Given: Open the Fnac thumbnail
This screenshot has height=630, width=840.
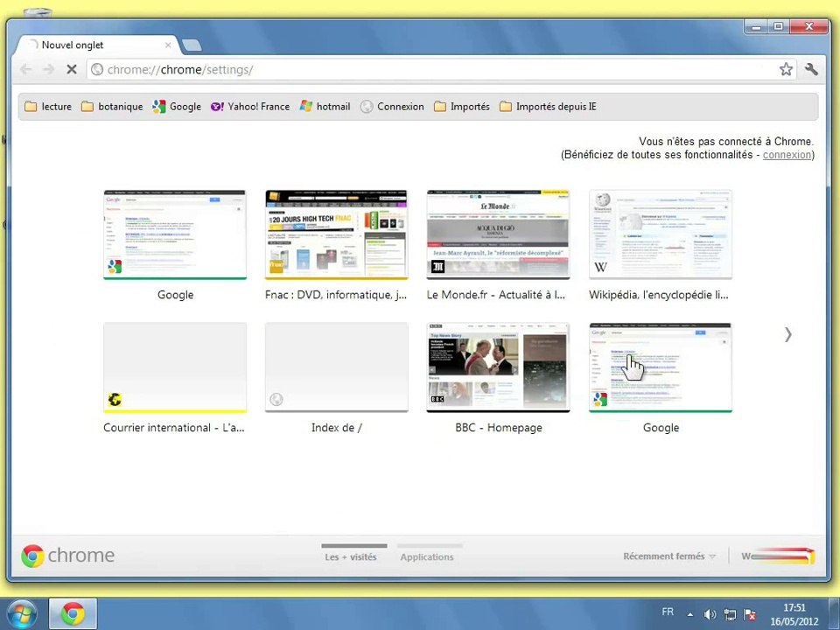Looking at the screenshot, I should [336, 234].
